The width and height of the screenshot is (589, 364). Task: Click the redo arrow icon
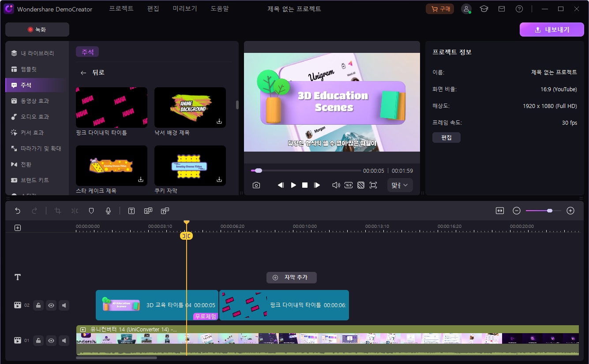pos(34,211)
